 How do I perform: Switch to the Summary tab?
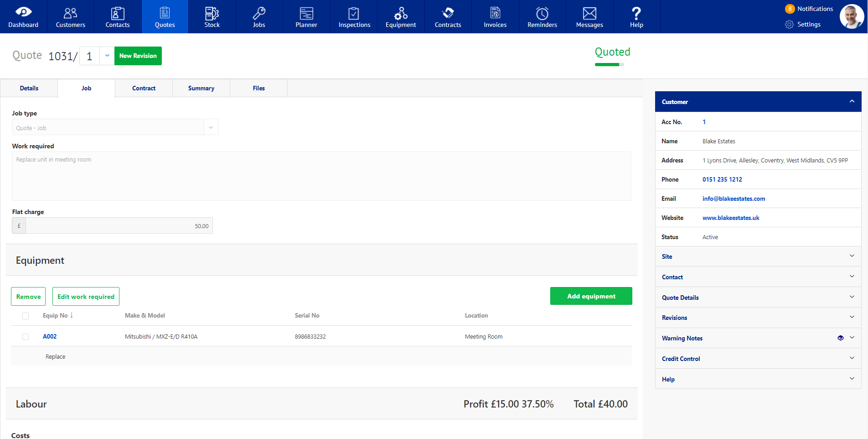201,88
